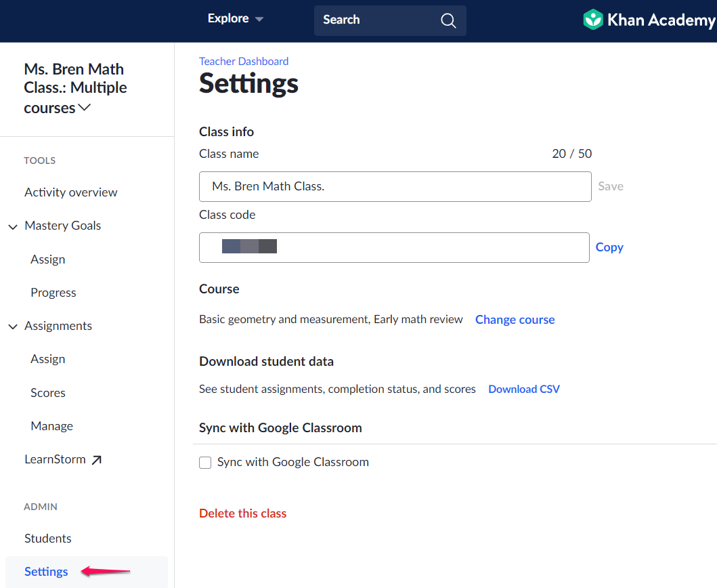Open LearnStorm link in sidebar
Screen dimensions: 717x588
[56, 459]
